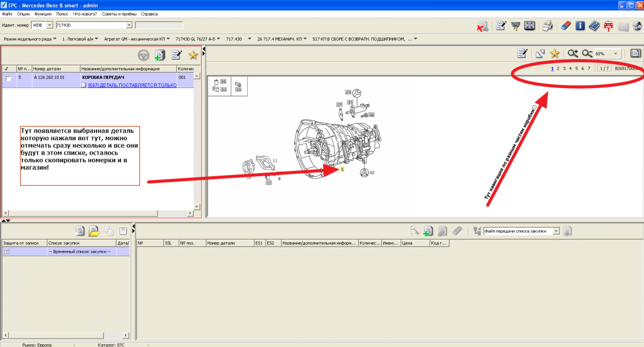Open 'Файл передачи списка закупки' dropdown

pyautogui.click(x=556, y=231)
